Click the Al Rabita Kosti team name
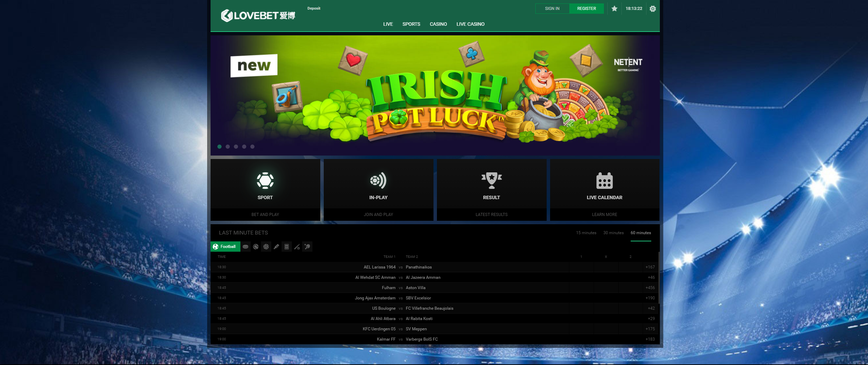The image size is (868, 365). coord(419,319)
